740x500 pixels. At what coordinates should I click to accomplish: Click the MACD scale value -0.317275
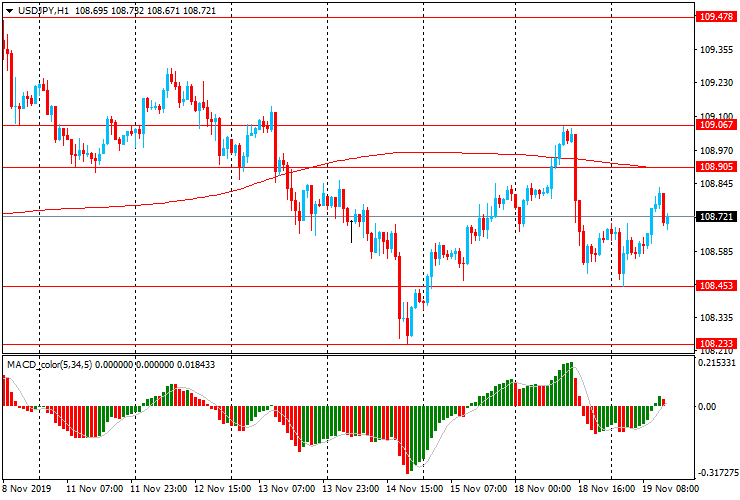717,473
